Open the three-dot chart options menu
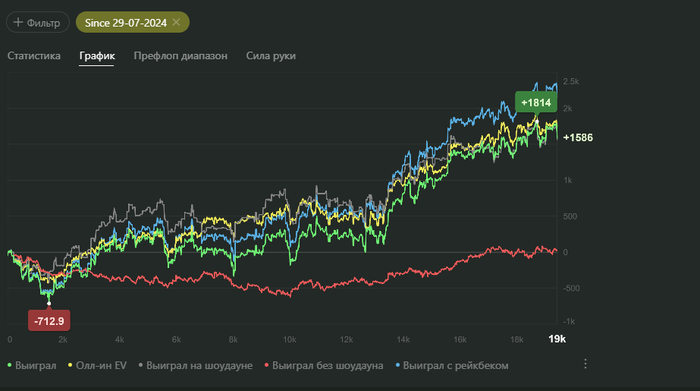This screenshot has height=391, width=700. [585, 364]
